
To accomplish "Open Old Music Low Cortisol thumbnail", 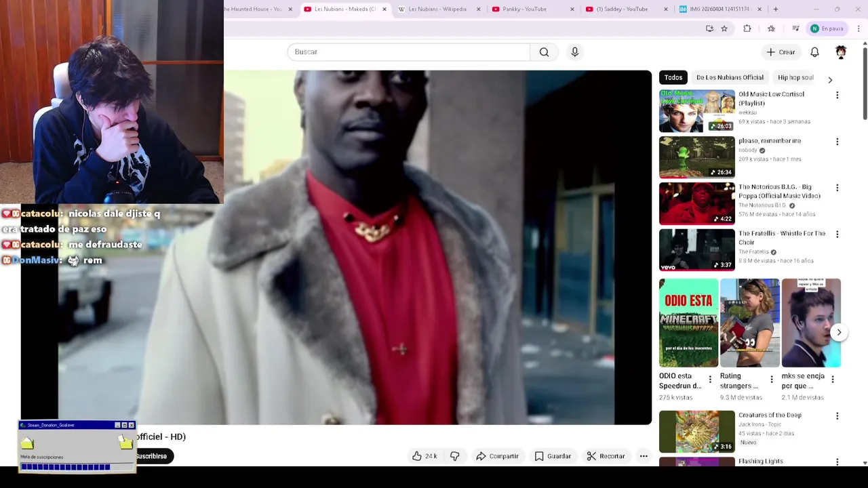I will click(x=696, y=110).
